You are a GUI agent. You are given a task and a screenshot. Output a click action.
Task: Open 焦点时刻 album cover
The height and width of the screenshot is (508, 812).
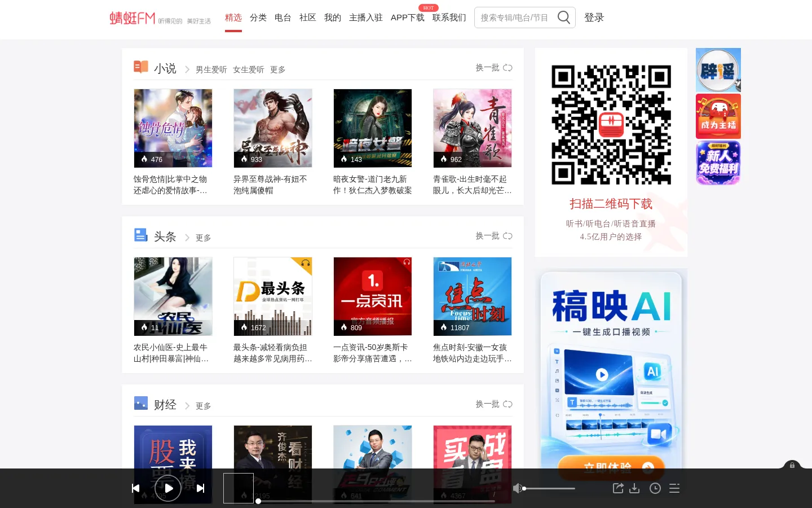coord(473,296)
